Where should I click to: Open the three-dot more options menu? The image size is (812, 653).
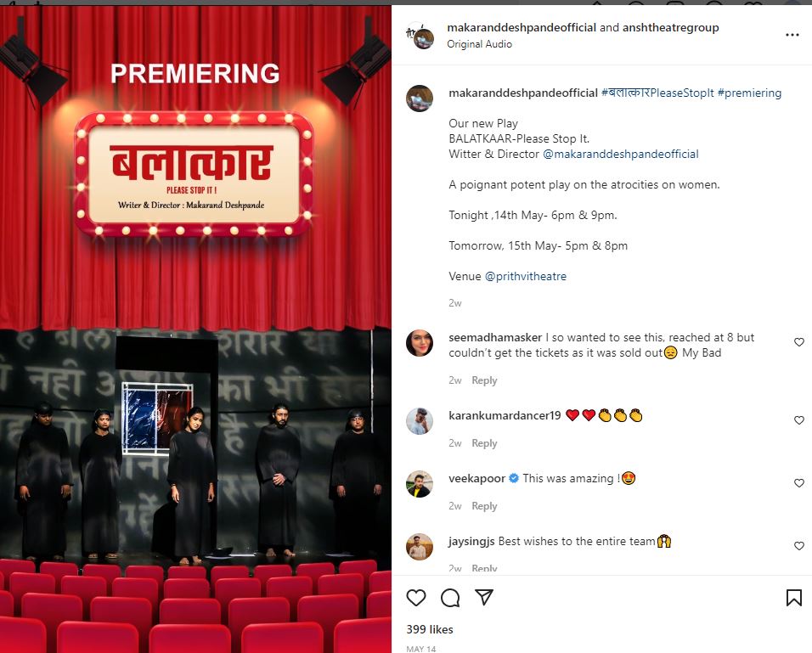coord(792,35)
